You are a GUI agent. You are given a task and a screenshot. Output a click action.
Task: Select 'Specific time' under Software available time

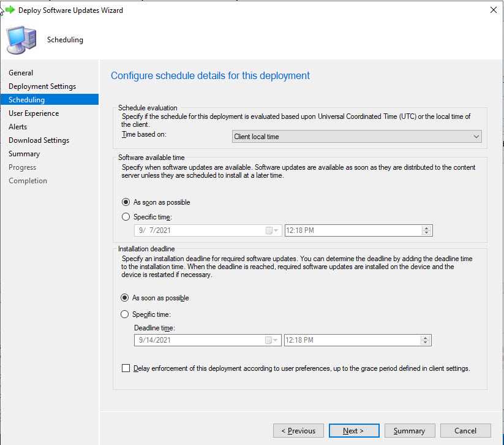(126, 217)
